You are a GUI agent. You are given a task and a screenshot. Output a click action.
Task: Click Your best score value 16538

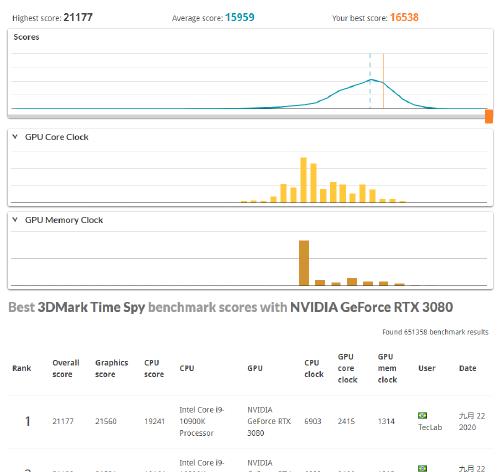coord(404,17)
